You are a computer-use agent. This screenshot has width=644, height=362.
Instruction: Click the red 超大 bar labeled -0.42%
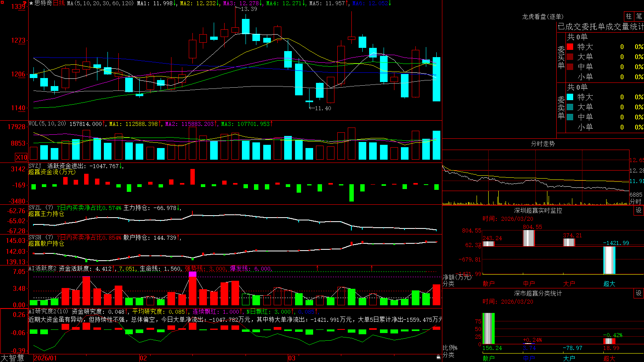609,341
